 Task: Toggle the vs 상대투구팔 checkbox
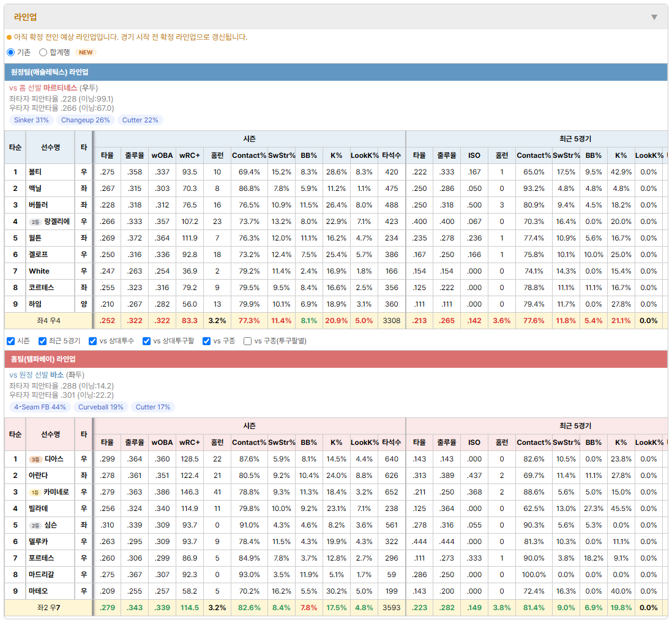coord(146,341)
